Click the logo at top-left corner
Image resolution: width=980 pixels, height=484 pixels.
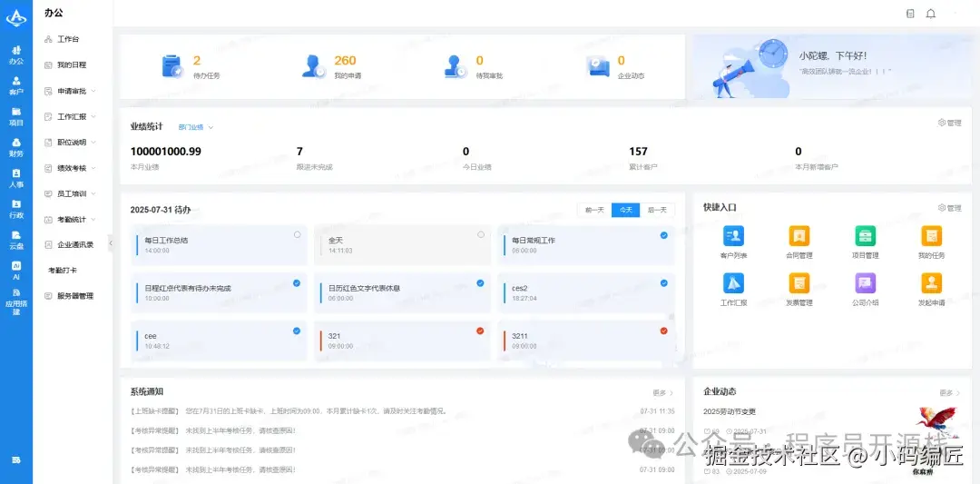[x=16, y=19]
